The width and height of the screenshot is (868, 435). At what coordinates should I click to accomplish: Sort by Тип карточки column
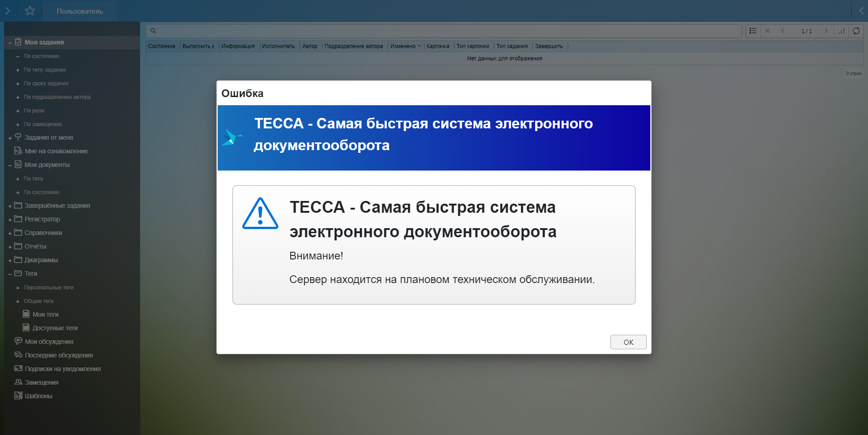[473, 46]
